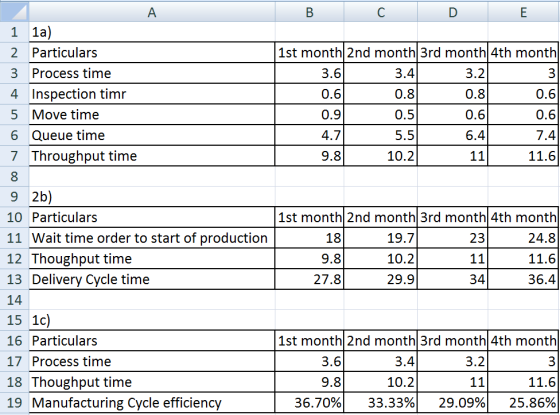Click queue time value 7.4
This screenshot has width=560, height=415.
click(x=523, y=135)
